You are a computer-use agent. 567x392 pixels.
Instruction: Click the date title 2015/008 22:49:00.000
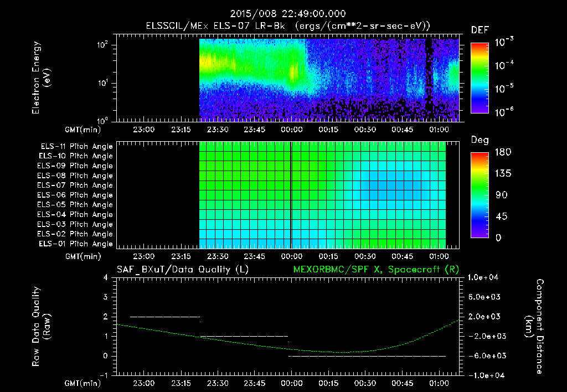coord(288,14)
